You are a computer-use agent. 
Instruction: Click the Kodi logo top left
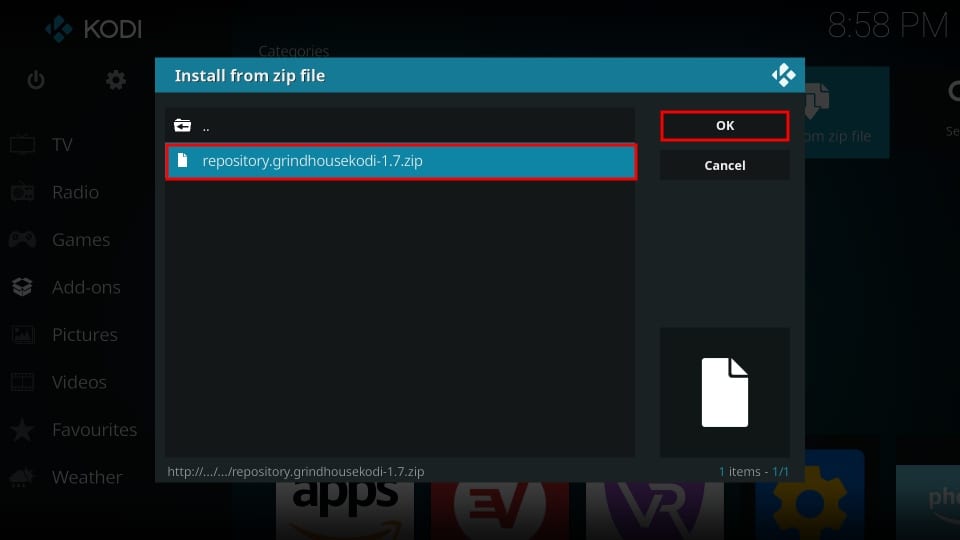[x=94, y=29]
